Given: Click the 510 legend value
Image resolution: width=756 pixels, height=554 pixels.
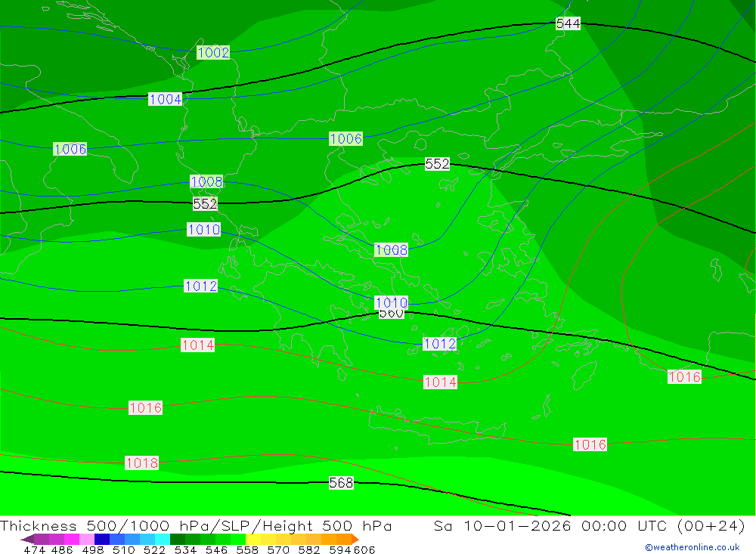Looking at the screenshot, I should tap(123, 549).
